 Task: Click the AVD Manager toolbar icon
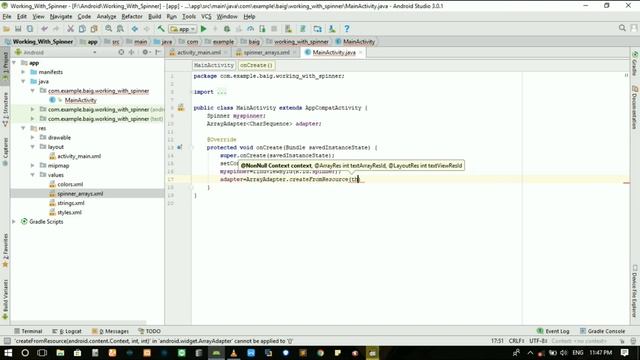[x=288, y=29]
